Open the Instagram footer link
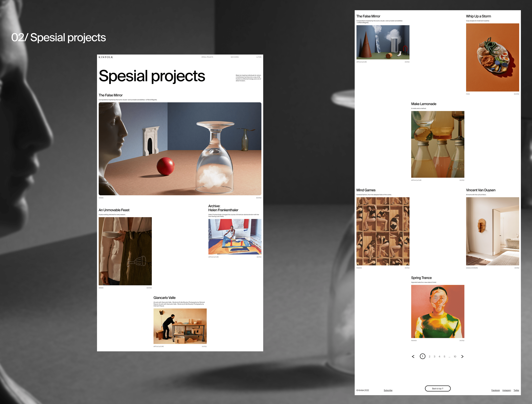This screenshot has height=404, width=532. click(507, 390)
